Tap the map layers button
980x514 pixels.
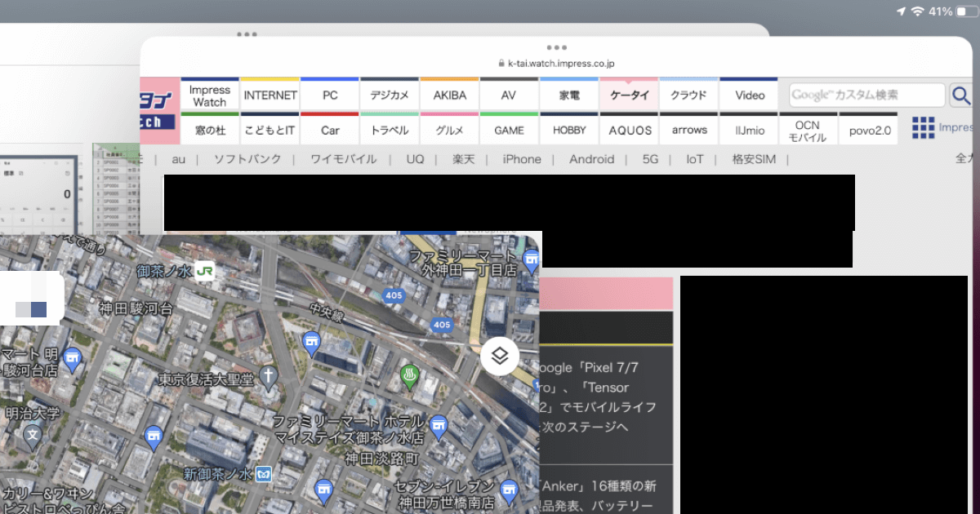coord(500,356)
